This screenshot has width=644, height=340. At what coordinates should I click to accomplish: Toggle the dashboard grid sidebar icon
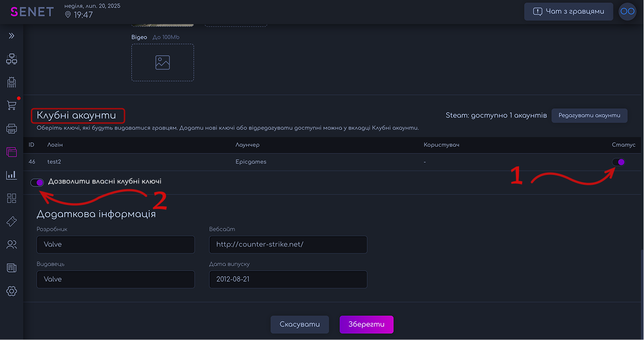[11, 198]
